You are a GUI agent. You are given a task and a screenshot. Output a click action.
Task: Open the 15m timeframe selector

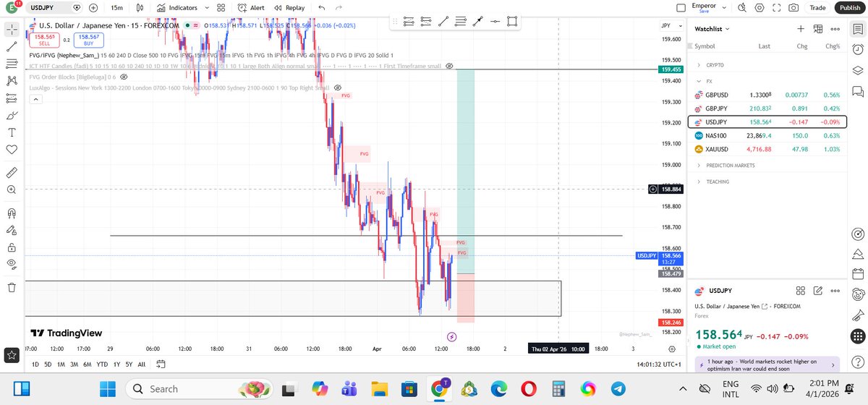tap(116, 8)
